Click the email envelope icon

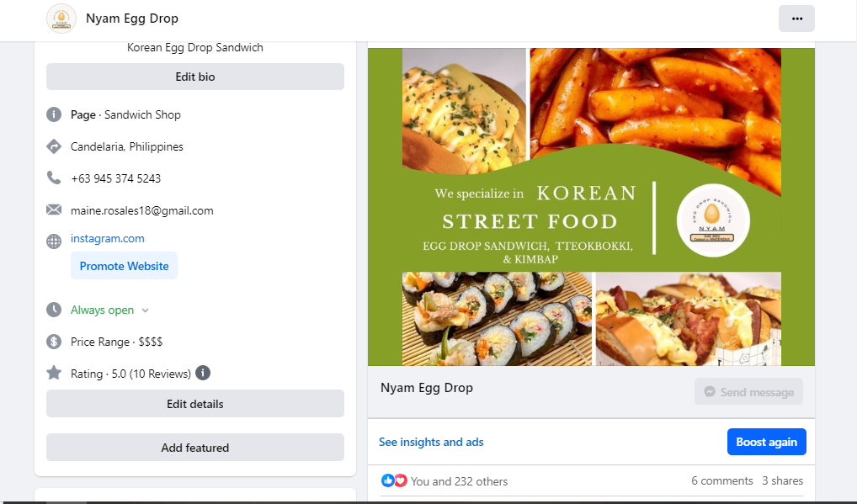click(x=54, y=210)
